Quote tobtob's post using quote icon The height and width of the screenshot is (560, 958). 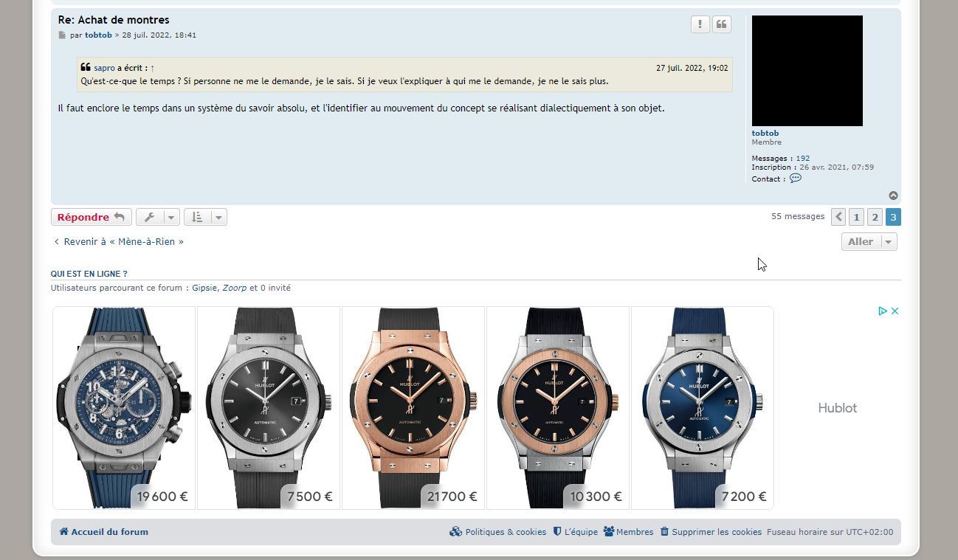tap(722, 24)
